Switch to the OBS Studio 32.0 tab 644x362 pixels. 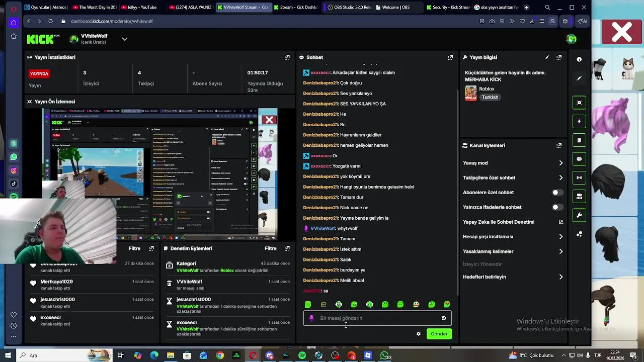click(349, 8)
